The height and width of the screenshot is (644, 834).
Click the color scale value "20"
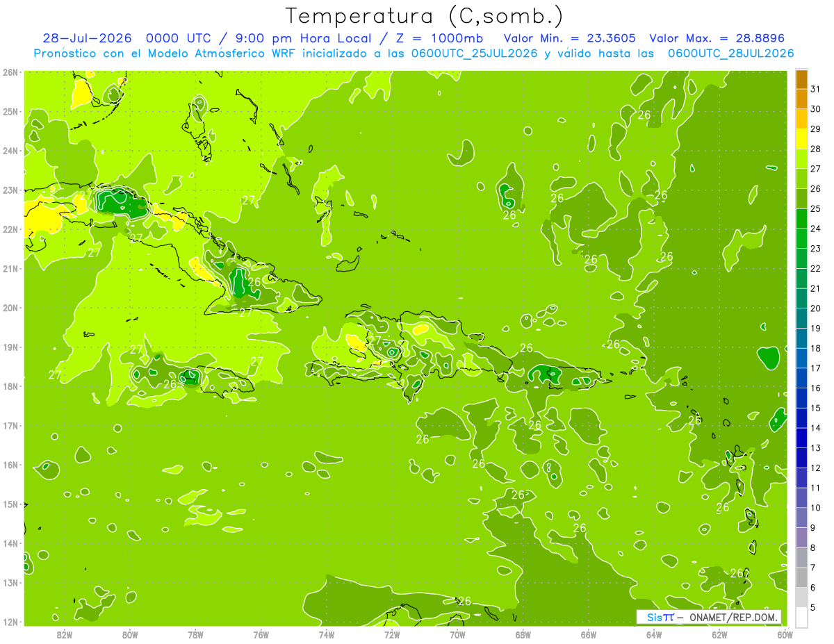pyautogui.click(x=816, y=308)
